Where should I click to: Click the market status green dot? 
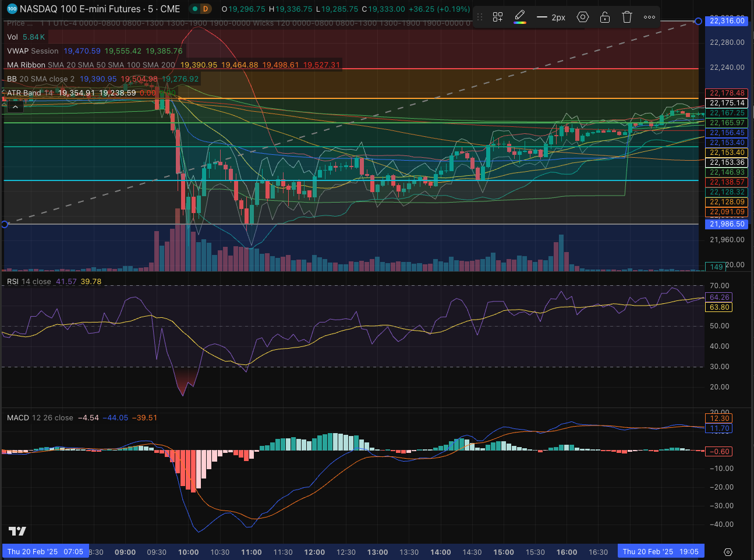[x=195, y=9]
